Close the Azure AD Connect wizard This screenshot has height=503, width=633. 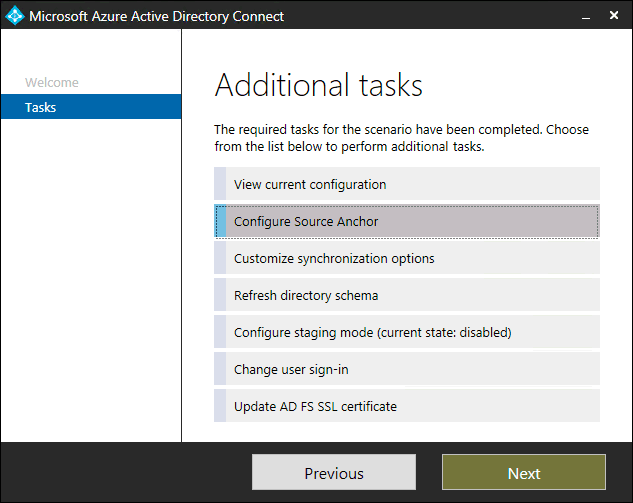tap(614, 15)
